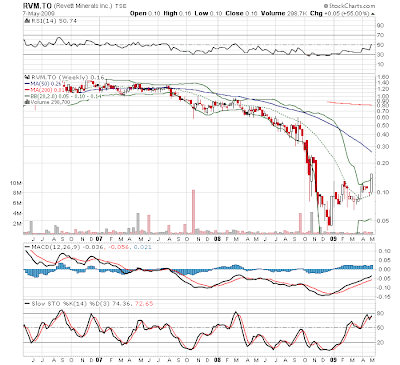This screenshot has width=400, height=365.
Task: Click the Low 0.10 value in header
Action: coord(208,13)
